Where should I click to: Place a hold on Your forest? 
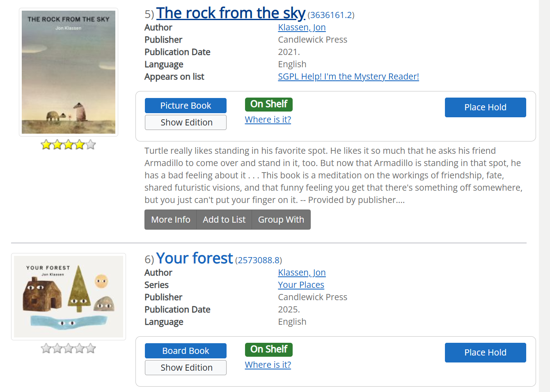click(x=485, y=352)
